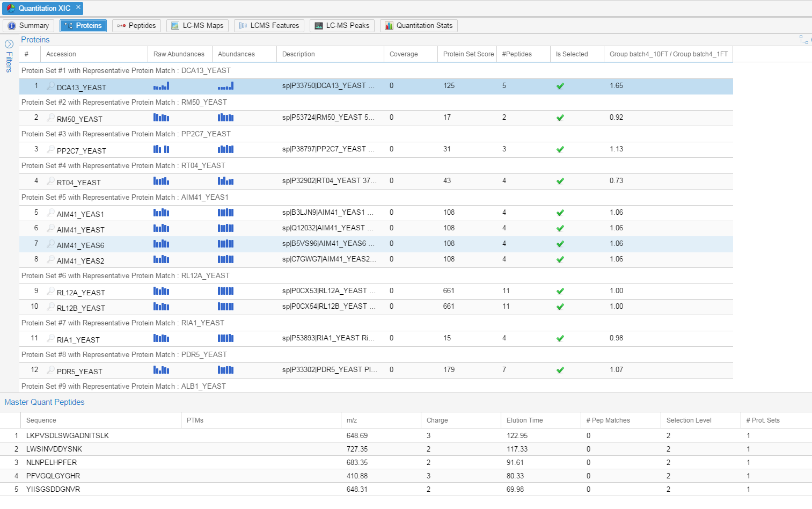The image size is (812, 509).
Task: Select peptide row LKPVSDLSWGADNITSLK
Action: tap(68, 436)
